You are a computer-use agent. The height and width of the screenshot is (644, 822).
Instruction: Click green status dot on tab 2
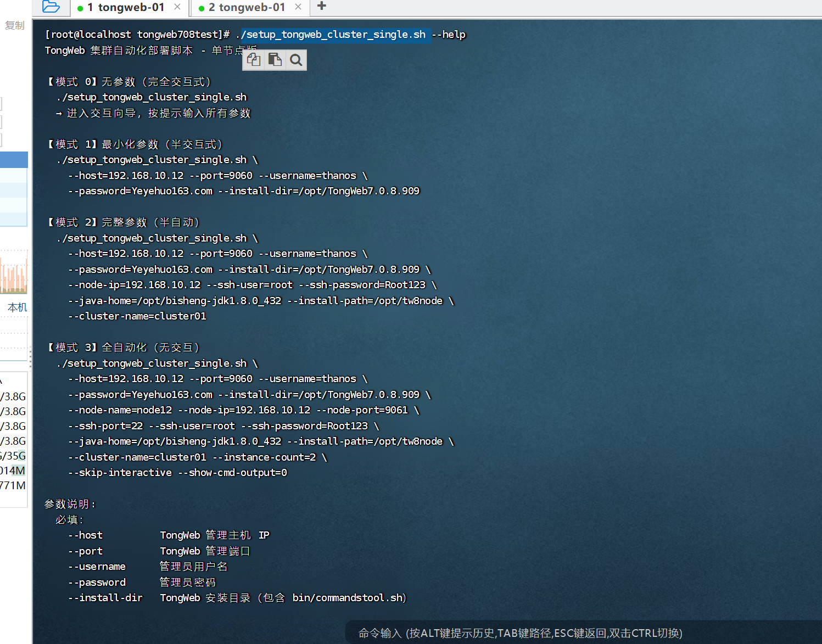click(x=202, y=8)
